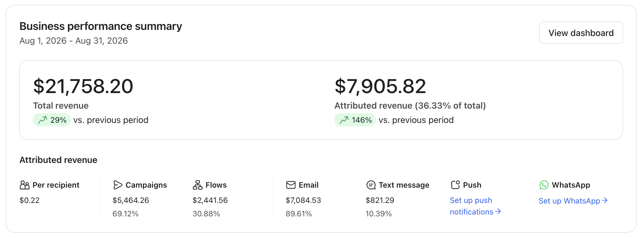Viewport: 644px width, 238px height.
Task: Click the upward trend icon beside 146%
Action: pyautogui.click(x=344, y=120)
